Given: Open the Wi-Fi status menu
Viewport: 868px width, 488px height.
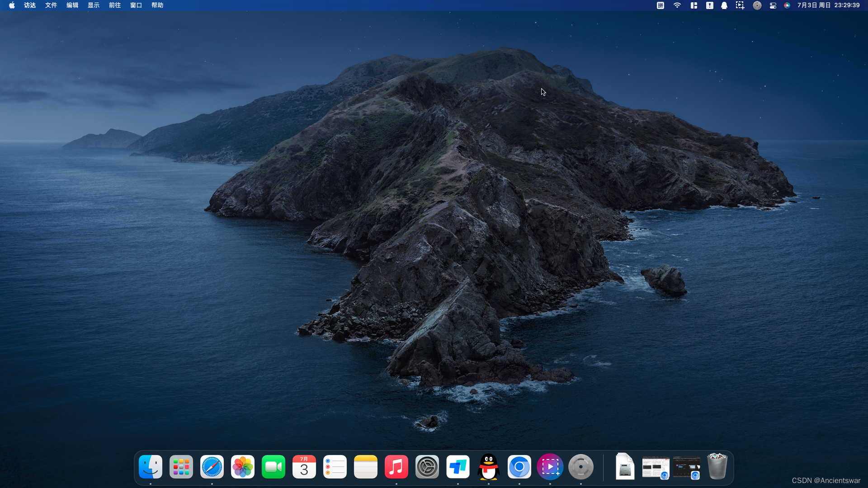Looking at the screenshot, I should click(677, 5).
